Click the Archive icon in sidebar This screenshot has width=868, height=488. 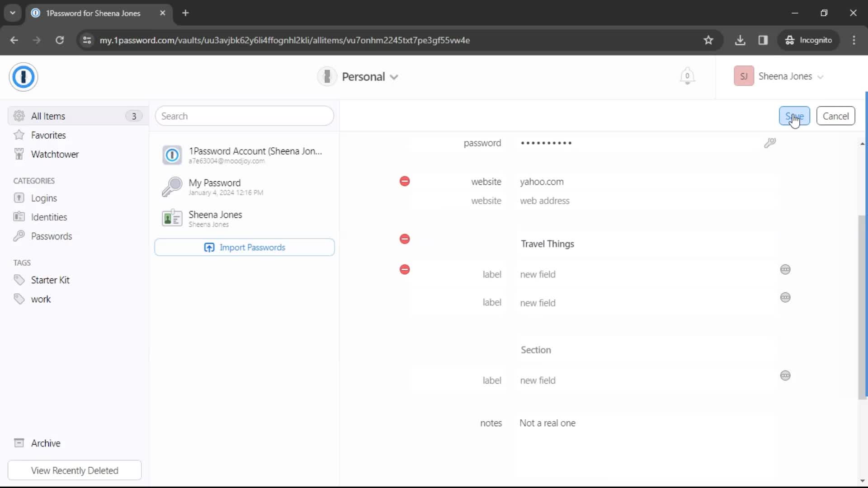19,443
